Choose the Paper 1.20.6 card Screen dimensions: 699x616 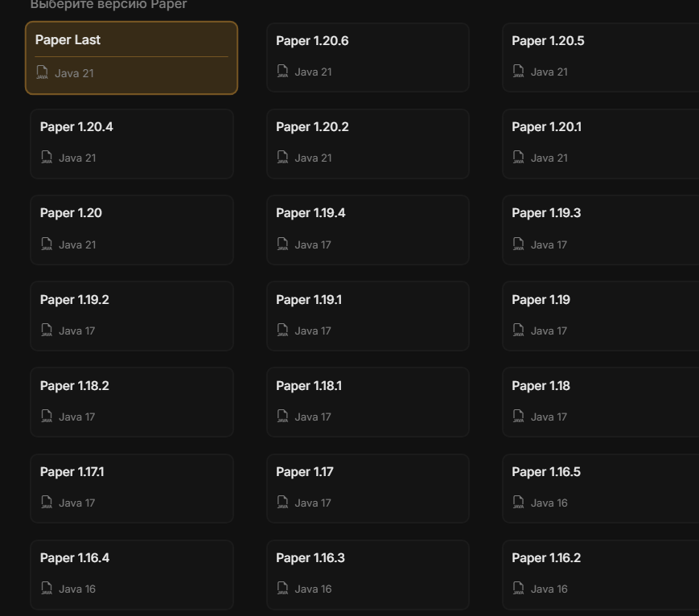pyautogui.click(x=368, y=58)
